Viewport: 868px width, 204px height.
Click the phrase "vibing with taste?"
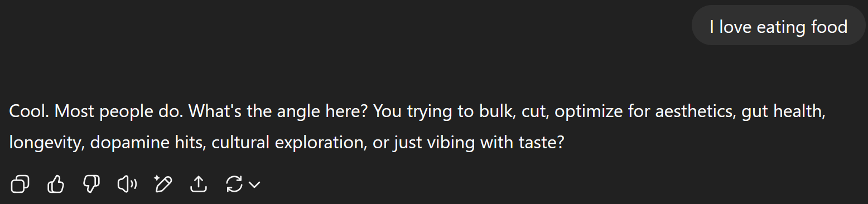tap(495, 143)
